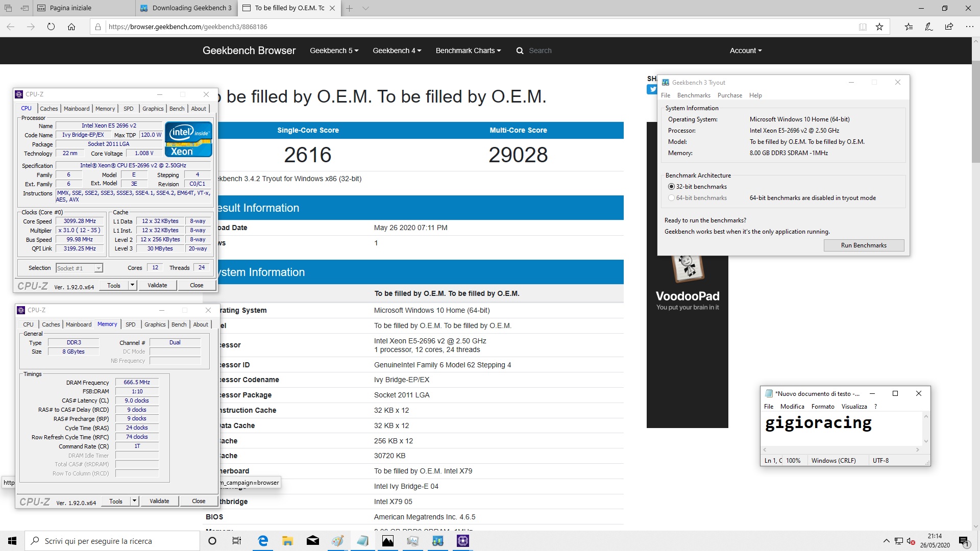Switch to Mainboard tab in top CPU-Z
Viewport: 980px width, 551px height.
[x=77, y=109]
